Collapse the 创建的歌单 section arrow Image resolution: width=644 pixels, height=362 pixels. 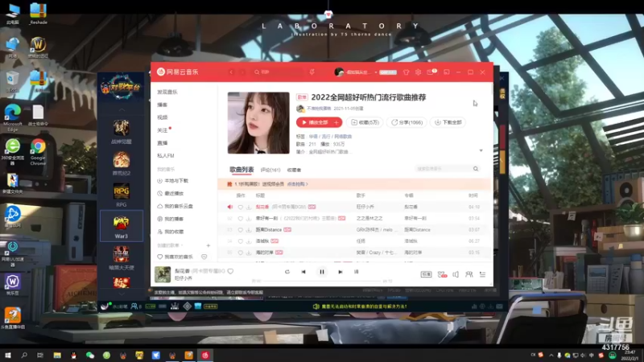[182, 245]
